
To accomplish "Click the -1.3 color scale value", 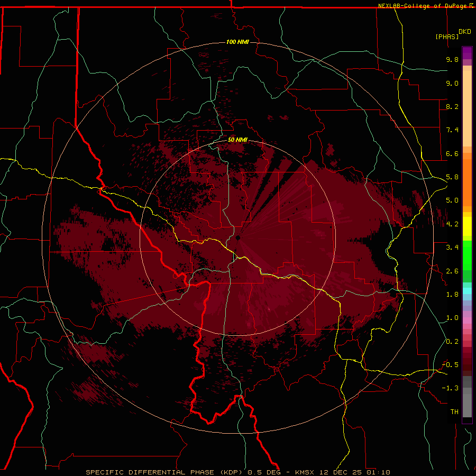I will [x=450, y=388].
